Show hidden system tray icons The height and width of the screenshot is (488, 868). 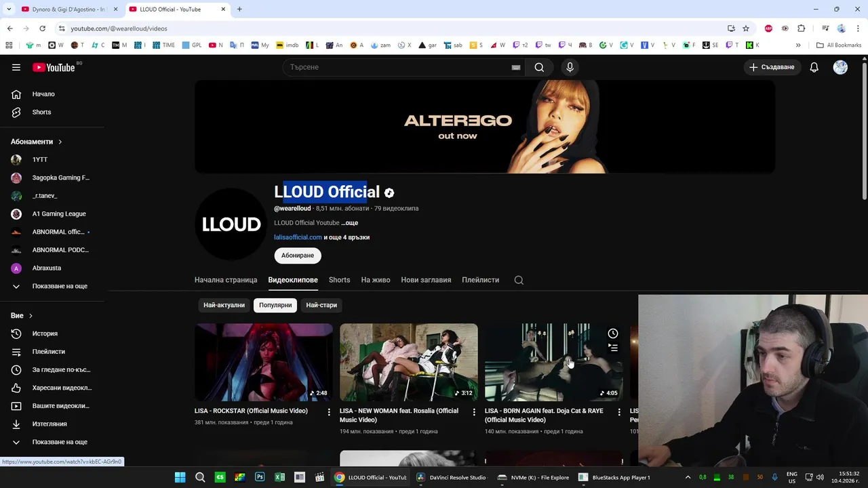click(688, 477)
